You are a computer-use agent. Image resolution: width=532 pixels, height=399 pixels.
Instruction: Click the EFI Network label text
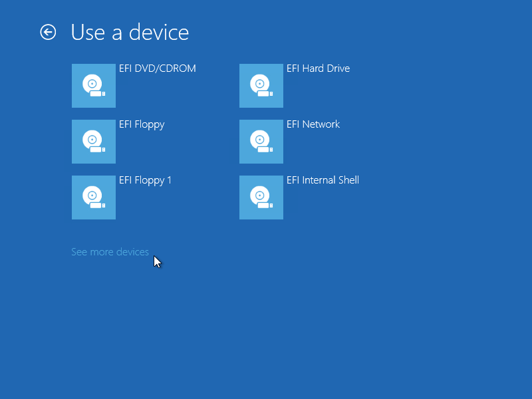pyautogui.click(x=313, y=124)
